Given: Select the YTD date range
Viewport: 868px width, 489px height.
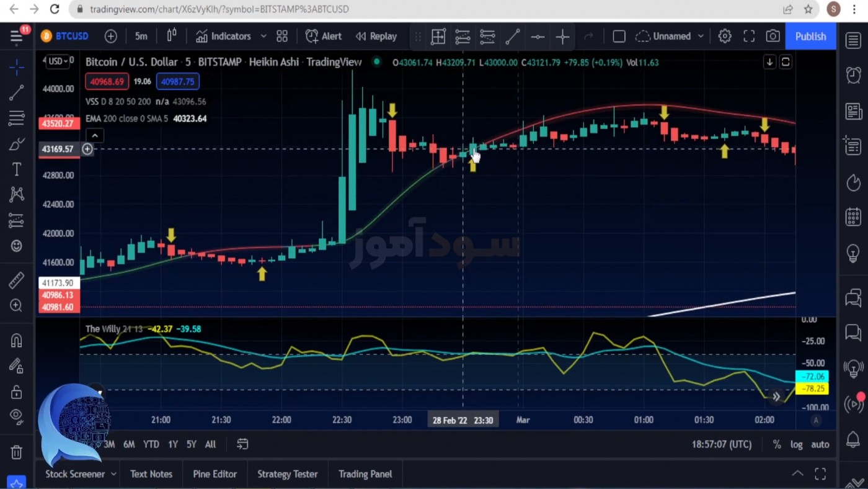Looking at the screenshot, I should [151, 444].
